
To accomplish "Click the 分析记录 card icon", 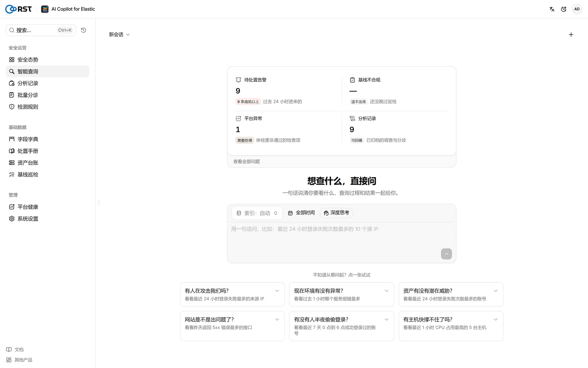I will (352, 118).
